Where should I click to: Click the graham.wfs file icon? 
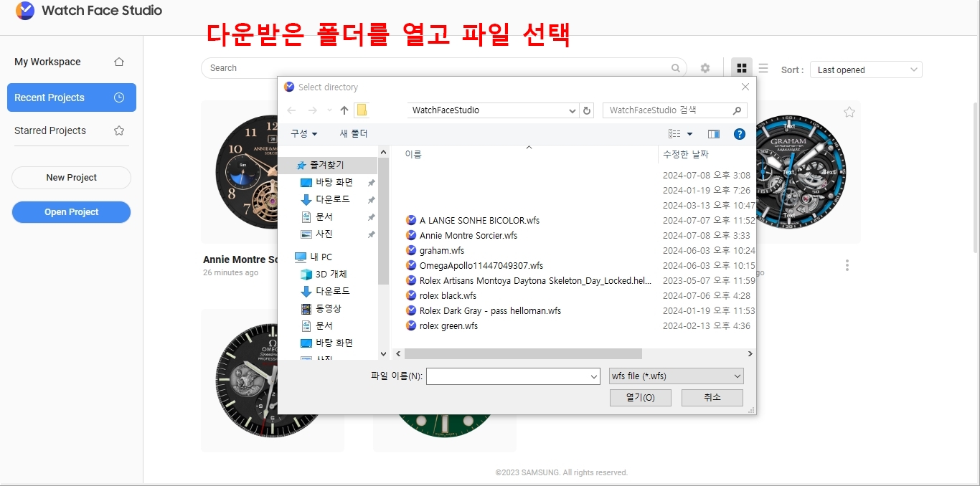[x=411, y=250]
